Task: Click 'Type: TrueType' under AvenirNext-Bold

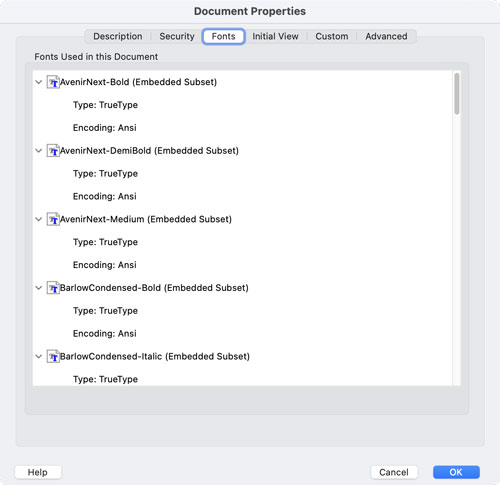Action: pyautogui.click(x=105, y=105)
